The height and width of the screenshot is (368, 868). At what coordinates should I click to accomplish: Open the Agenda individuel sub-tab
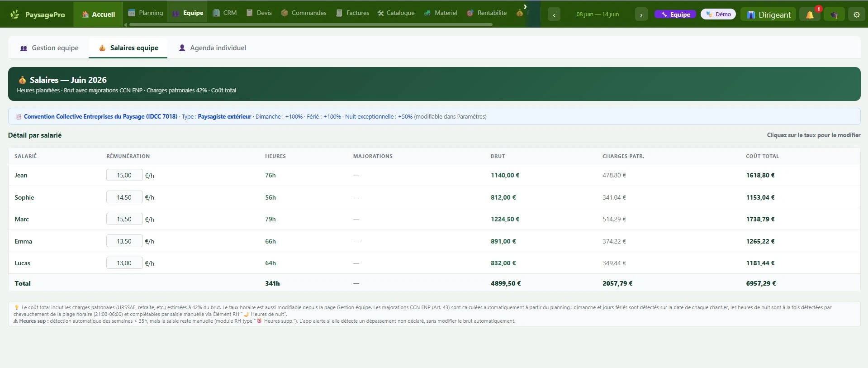[x=213, y=48]
